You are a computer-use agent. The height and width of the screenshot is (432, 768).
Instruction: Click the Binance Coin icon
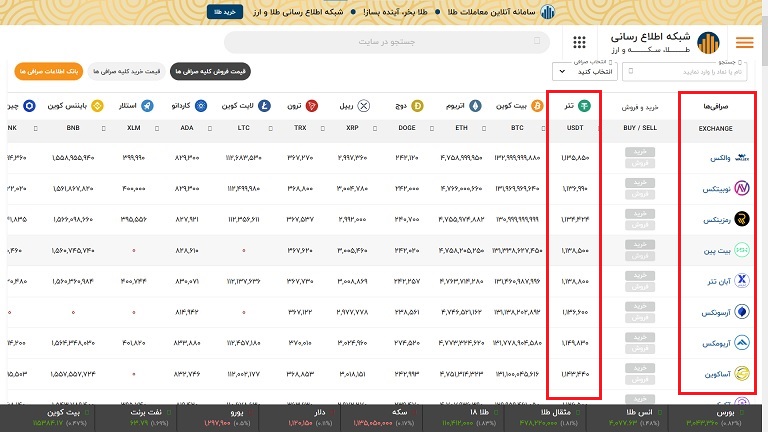98,106
